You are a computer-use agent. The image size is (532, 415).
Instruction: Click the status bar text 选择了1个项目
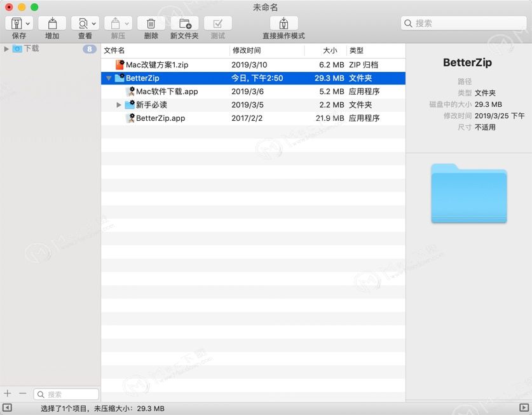coord(64,409)
